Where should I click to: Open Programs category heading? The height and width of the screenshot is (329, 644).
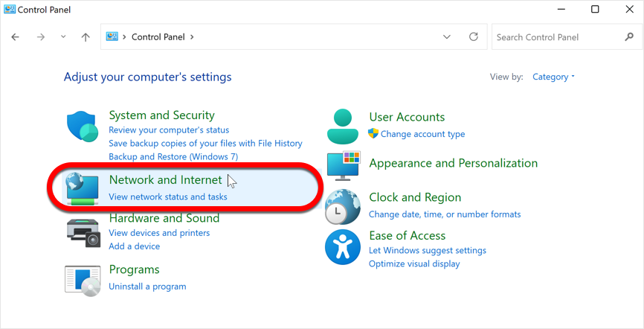(135, 269)
